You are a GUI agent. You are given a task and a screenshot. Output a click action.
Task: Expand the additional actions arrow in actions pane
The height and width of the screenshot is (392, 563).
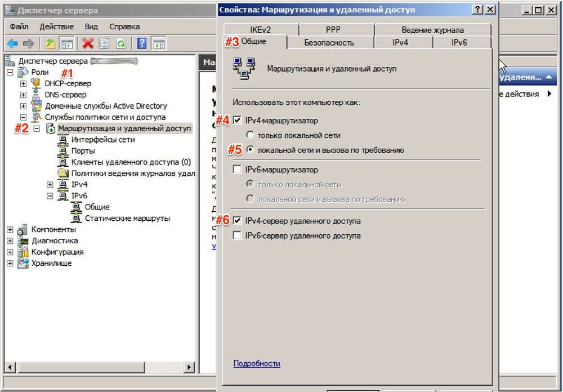tap(549, 94)
